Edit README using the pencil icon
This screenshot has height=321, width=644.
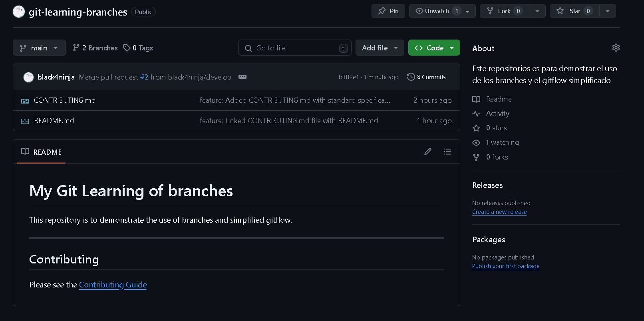(x=428, y=152)
